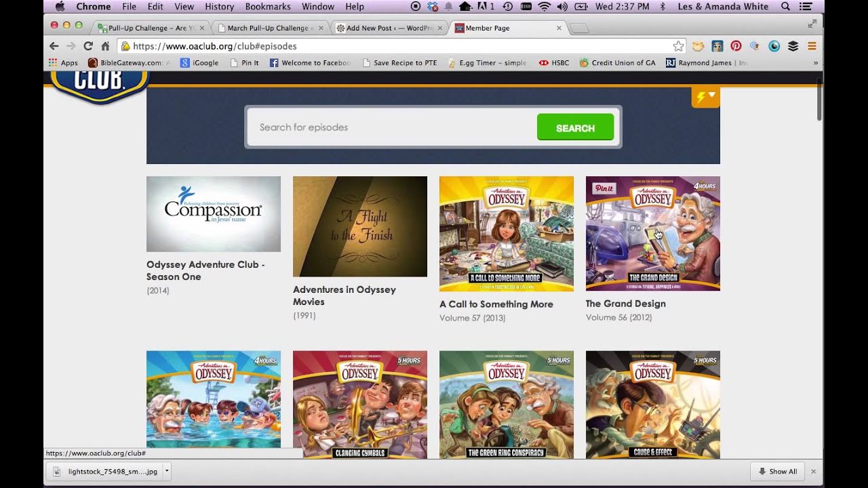
Task: Click the cat-face extension icon
Action: pos(698,46)
